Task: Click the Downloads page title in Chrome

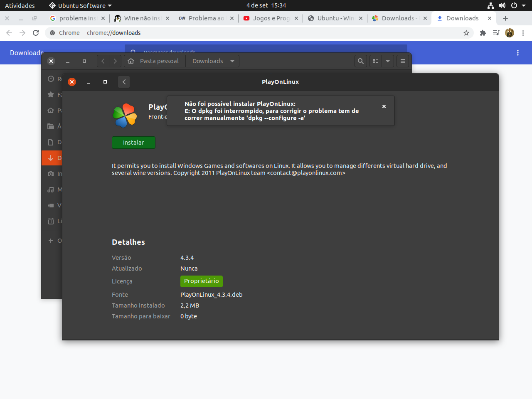Action: pyautogui.click(x=27, y=53)
